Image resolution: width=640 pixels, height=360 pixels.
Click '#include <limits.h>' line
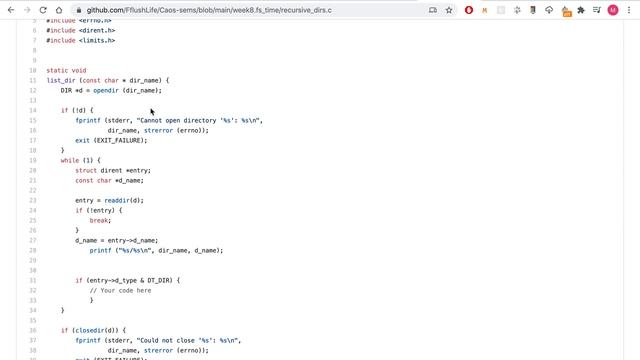pyautogui.click(x=81, y=40)
